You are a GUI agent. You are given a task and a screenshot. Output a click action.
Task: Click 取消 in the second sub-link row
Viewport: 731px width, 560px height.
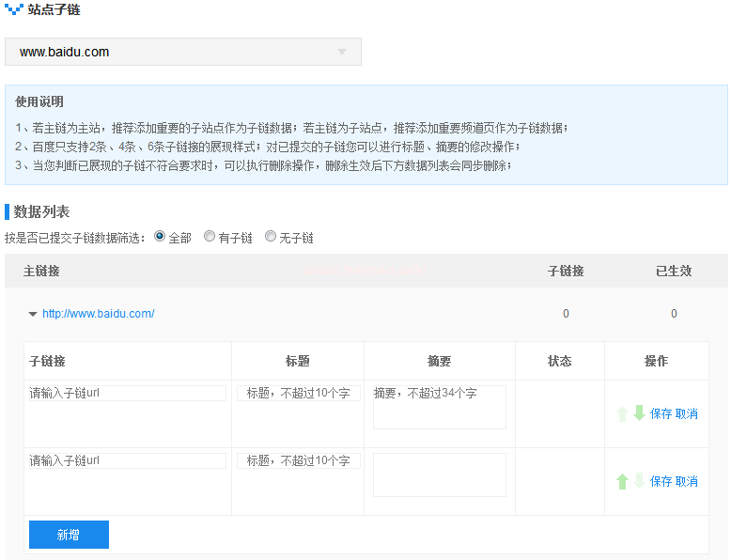coord(687,481)
